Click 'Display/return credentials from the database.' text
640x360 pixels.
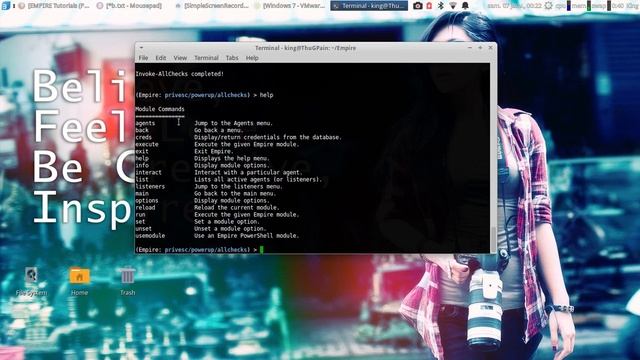click(x=268, y=137)
